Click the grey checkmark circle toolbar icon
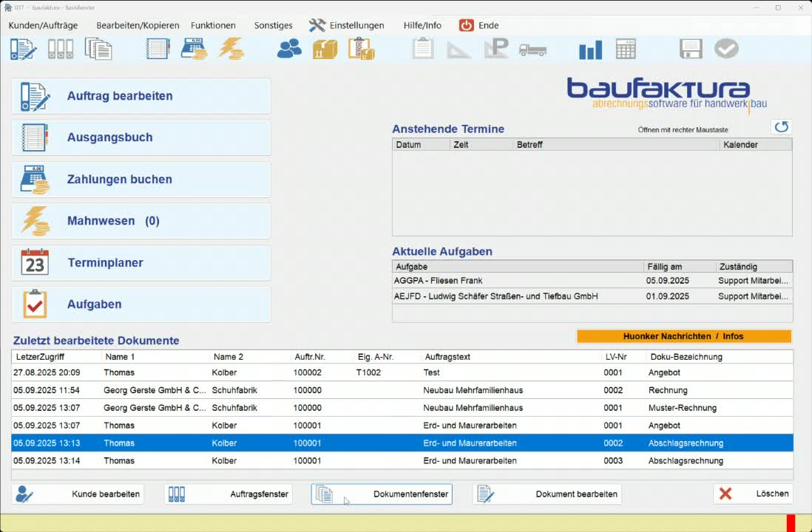The image size is (812, 532). coord(726,49)
